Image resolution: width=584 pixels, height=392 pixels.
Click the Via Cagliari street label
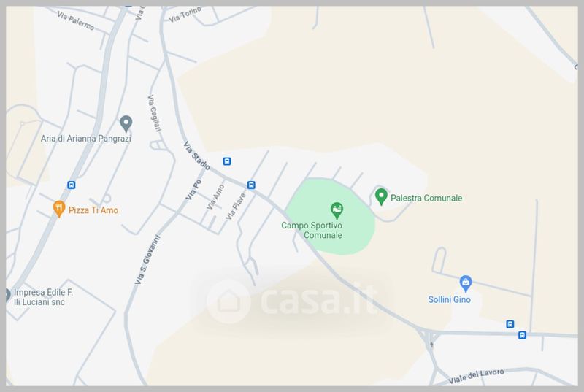154,113
